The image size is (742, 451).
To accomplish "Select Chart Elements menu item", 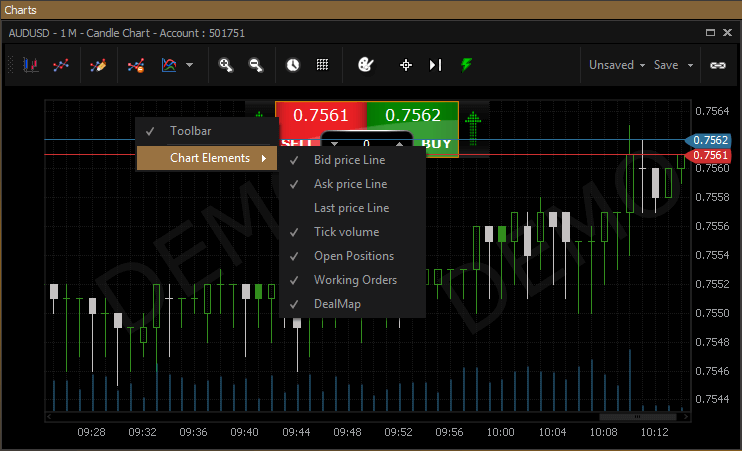I will tap(209, 158).
